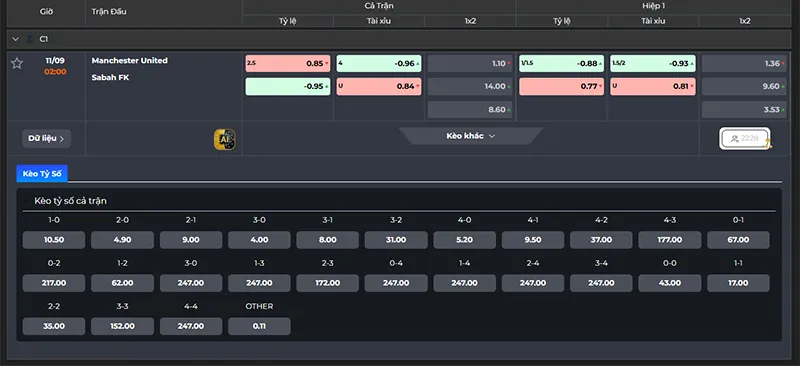This screenshot has height=366, width=800.
Task: Click the Cả Trận column header
Action: pyautogui.click(x=379, y=6)
